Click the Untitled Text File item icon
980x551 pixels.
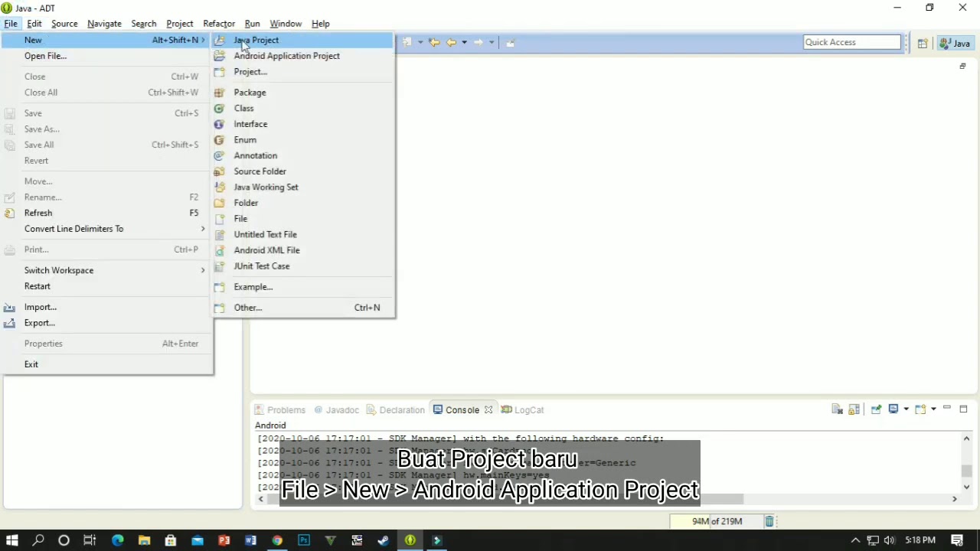point(219,234)
